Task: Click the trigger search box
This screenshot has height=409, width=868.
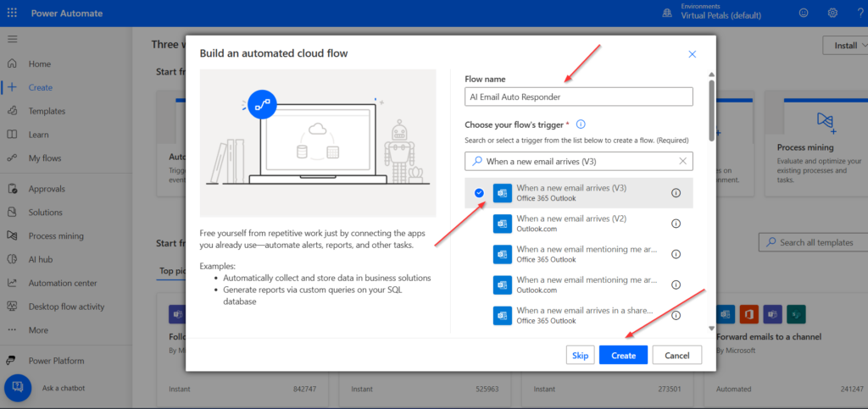Action: pos(578,162)
